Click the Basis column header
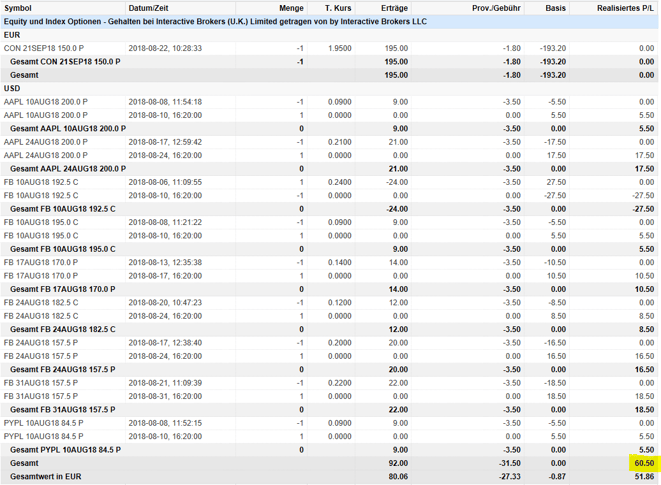661x485 pixels. pos(555,8)
